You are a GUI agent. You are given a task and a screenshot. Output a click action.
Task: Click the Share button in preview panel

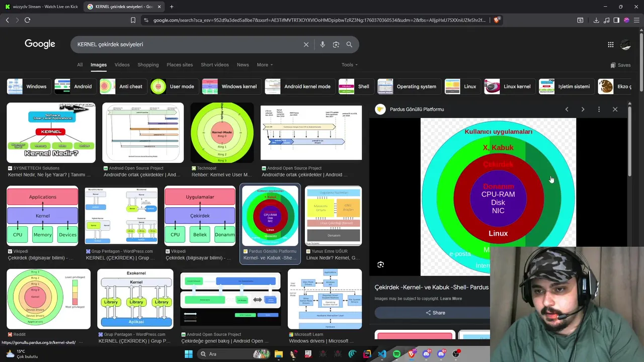[435, 313]
